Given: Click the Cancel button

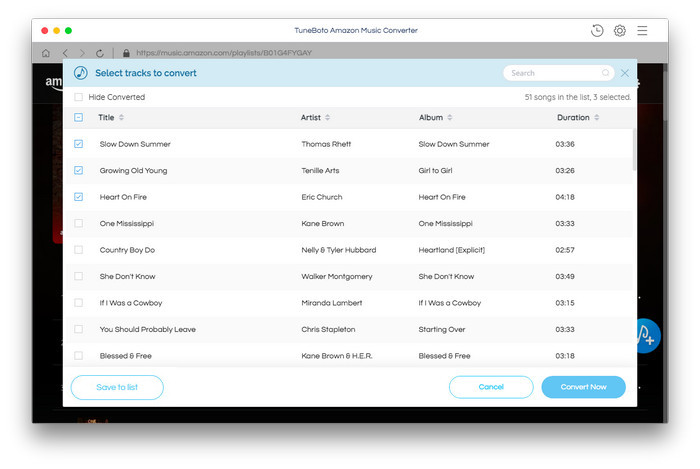Looking at the screenshot, I should [491, 387].
